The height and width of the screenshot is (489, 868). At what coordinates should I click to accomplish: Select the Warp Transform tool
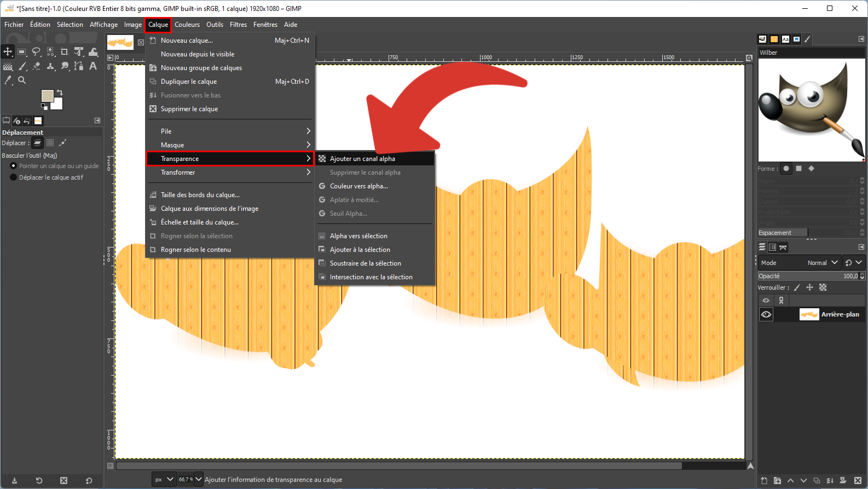click(x=93, y=51)
